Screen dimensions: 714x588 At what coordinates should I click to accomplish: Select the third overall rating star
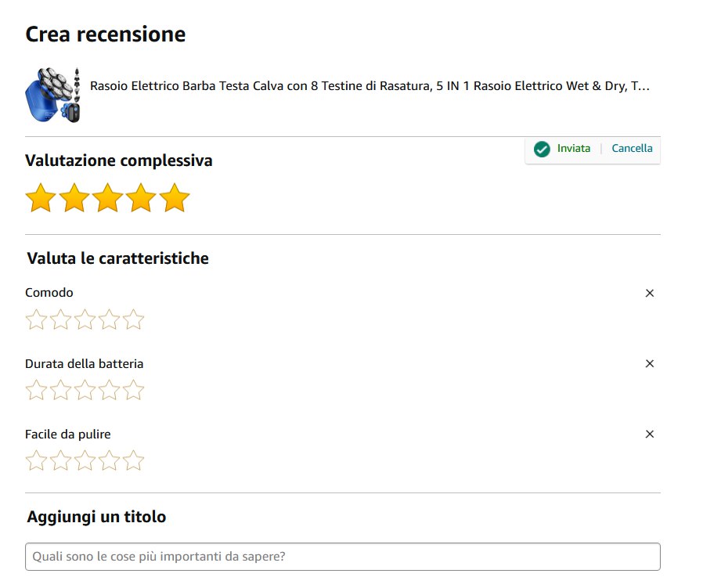(x=108, y=198)
